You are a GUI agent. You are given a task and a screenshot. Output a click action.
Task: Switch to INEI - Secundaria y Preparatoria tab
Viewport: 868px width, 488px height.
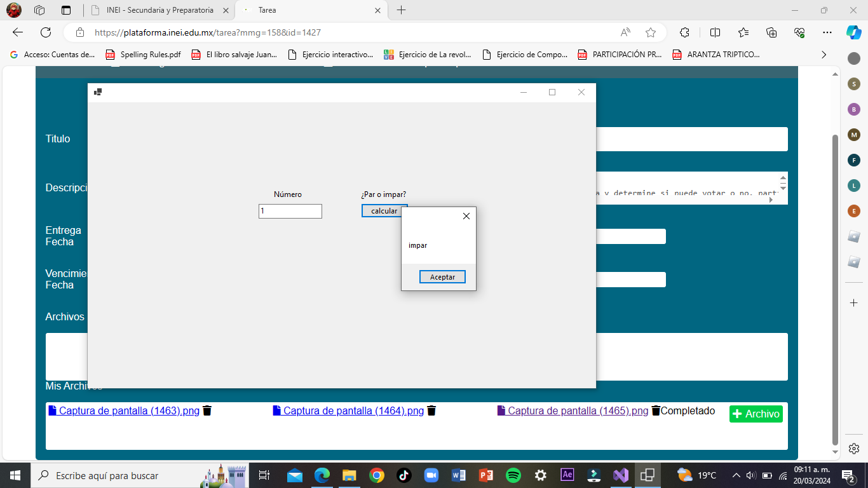coord(159,10)
